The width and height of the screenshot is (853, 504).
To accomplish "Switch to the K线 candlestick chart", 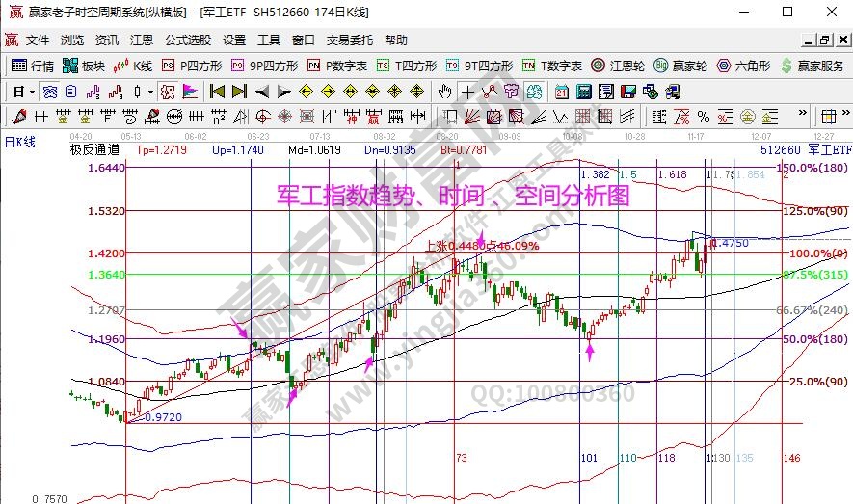I will (133, 66).
